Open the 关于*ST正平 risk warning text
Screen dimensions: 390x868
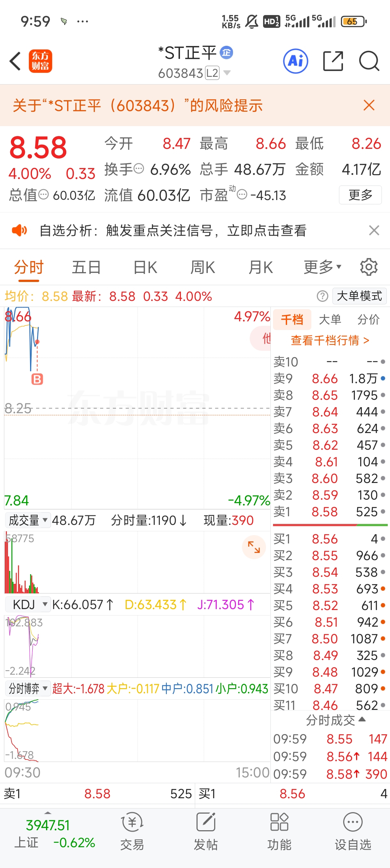point(138,106)
